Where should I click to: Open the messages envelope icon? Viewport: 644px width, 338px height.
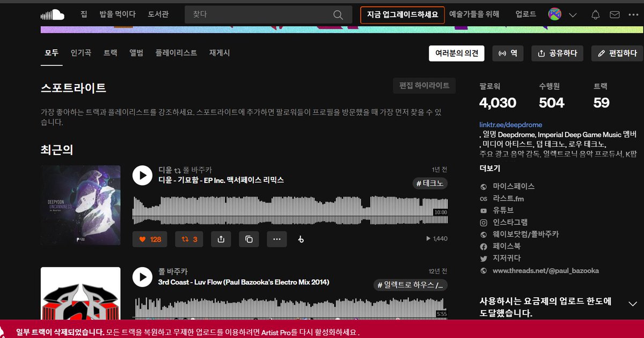click(x=614, y=15)
